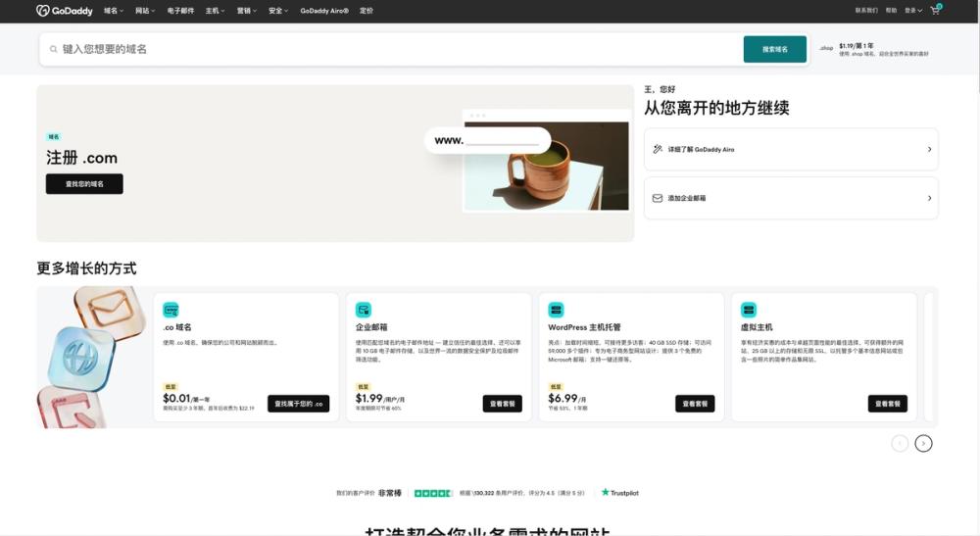Expand the 主机 navigation dropdown
980x536 pixels.
[215, 11]
